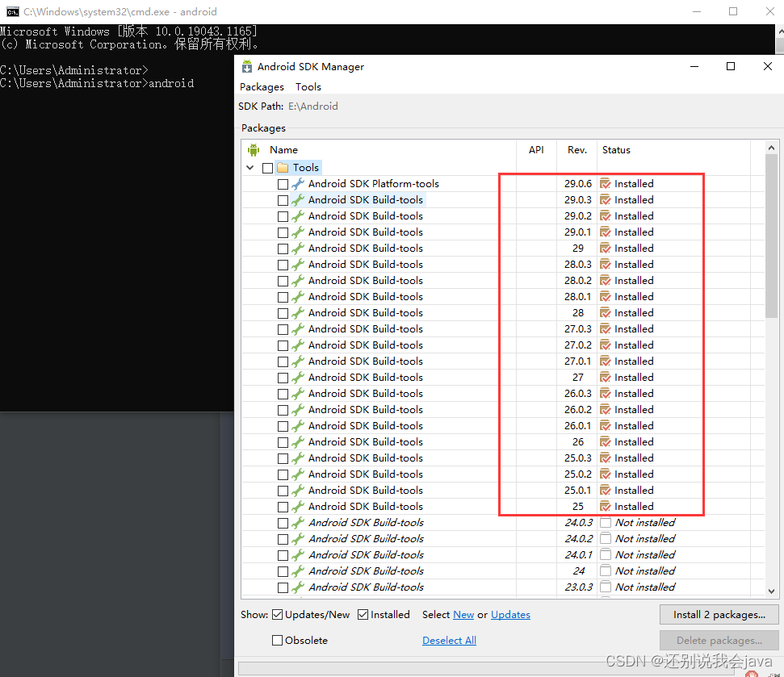Click wrench icon of Build-tools 23.0.3 row

(x=298, y=587)
